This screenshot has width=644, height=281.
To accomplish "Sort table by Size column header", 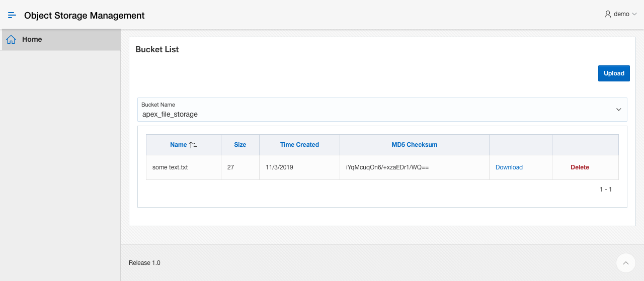I will pos(240,145).
